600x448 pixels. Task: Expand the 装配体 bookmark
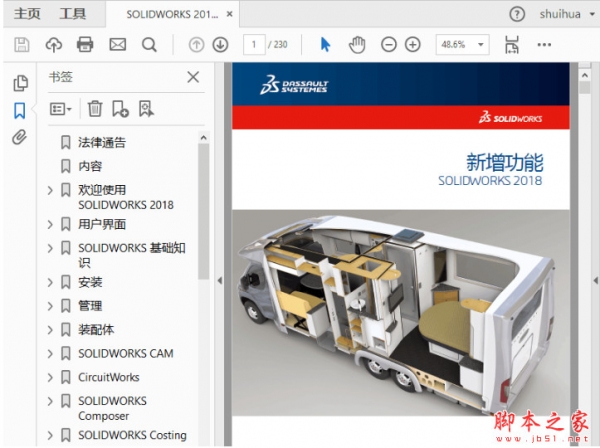pos(50,329)
